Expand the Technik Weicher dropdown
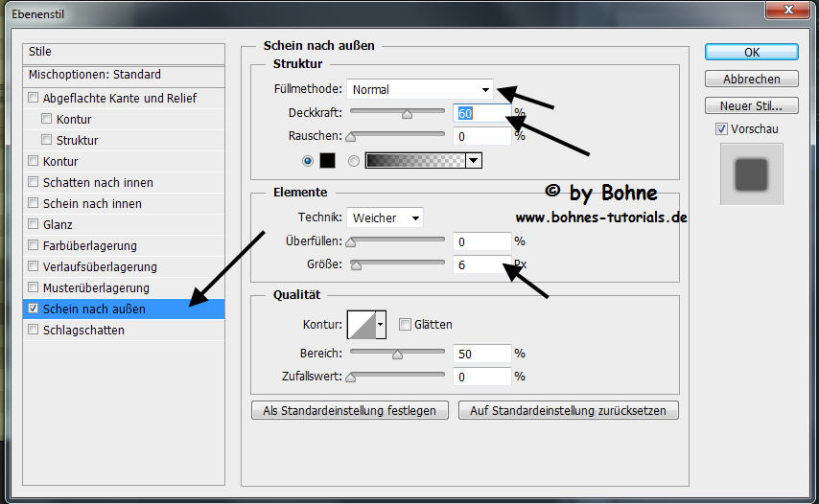819x504 pixels. tap(385, 218)
